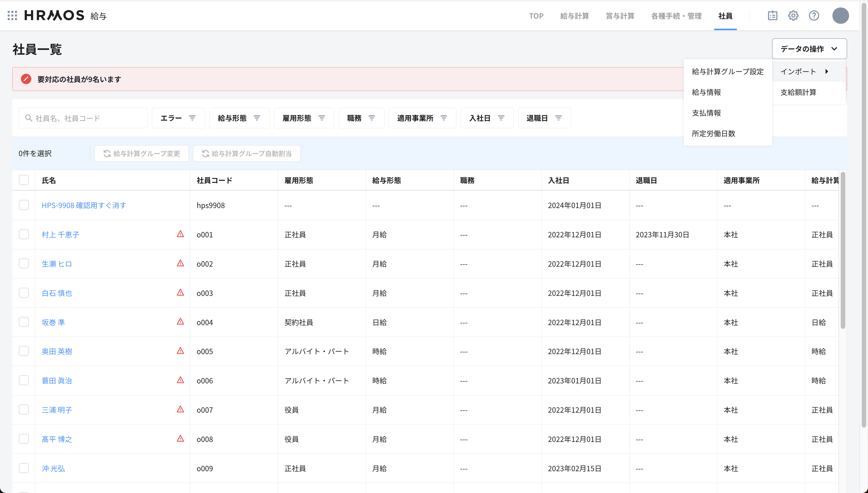Viewport: 868px width, 493px height.
Task: Select 給与計算グループ設定 menu entry
Action: click(727, 71)
